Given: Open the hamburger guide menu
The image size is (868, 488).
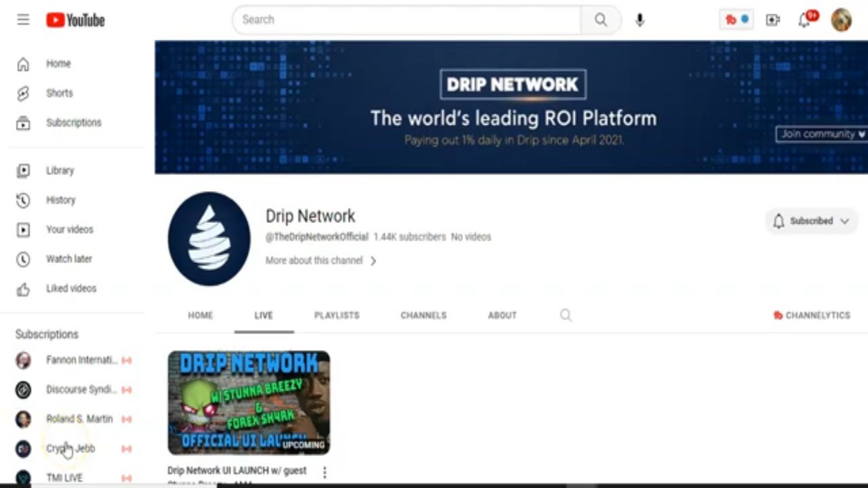Looking at the screenshot, I should pos(23,20).
